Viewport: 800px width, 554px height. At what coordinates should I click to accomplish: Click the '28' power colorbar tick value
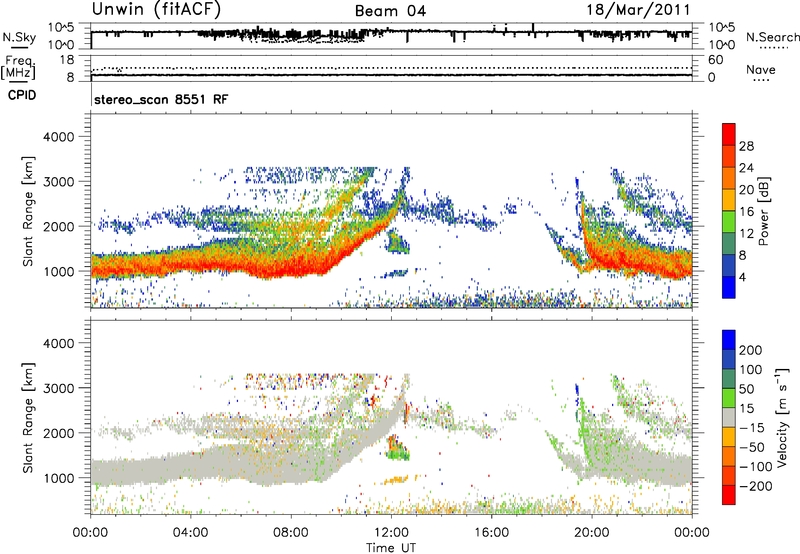click(x=746, y=146)
